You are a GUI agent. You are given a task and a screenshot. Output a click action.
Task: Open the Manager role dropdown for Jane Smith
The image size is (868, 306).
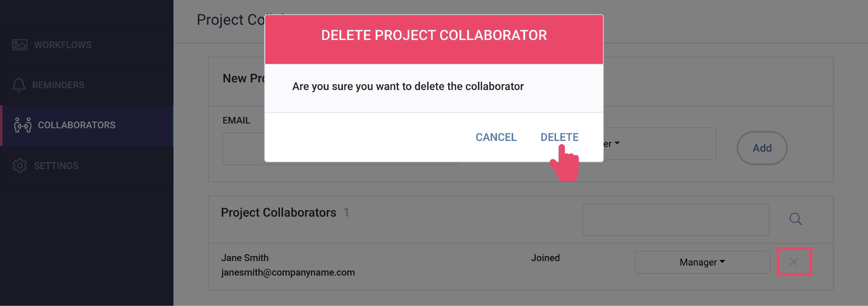point(702,262)
